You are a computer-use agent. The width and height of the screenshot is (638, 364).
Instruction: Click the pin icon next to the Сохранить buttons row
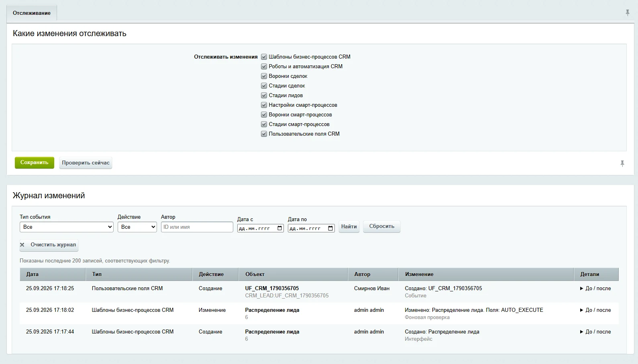[x=622, y=163]
